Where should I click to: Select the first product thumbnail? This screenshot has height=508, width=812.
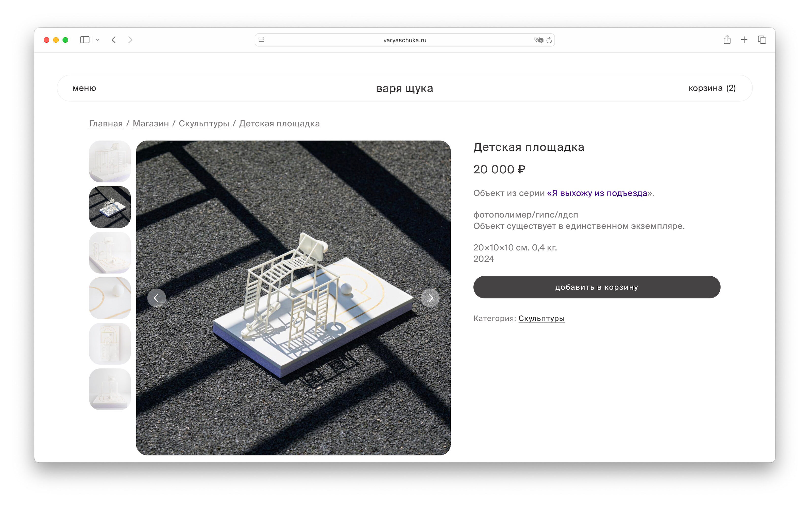point(110,161)
